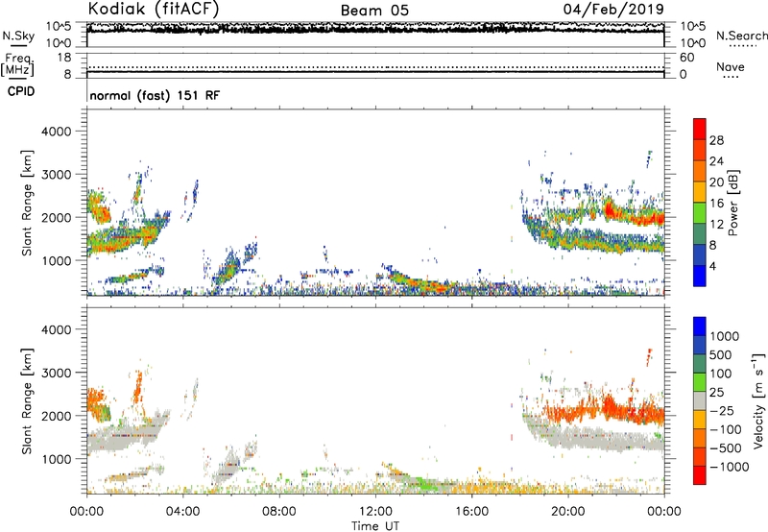The width and height of the screenshot is (768, 532).
Task: Click the '20' label on power colorbar
Action: (x=716, y=182)
